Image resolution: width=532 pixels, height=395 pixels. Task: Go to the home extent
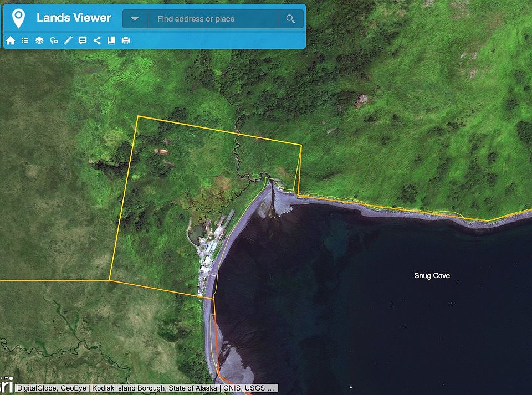tap(10, 40)
